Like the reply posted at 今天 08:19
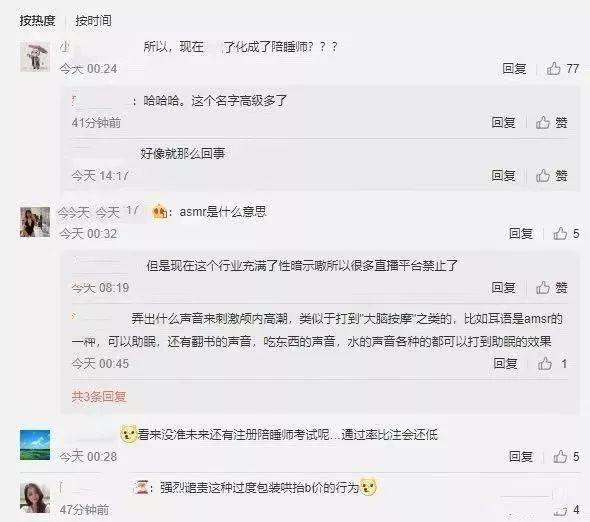This screenshot has height=522, width=590. click(551, 288)
